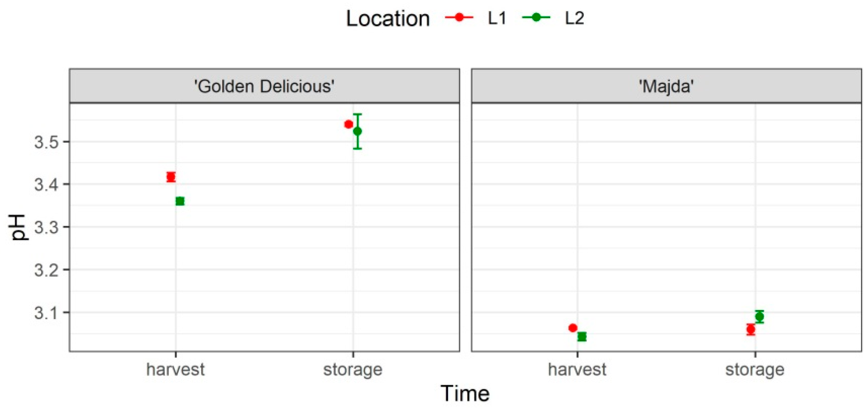This screenshot has height=410, width=868.
Task: Select the 'Majda' facet header
Action: 666,86
